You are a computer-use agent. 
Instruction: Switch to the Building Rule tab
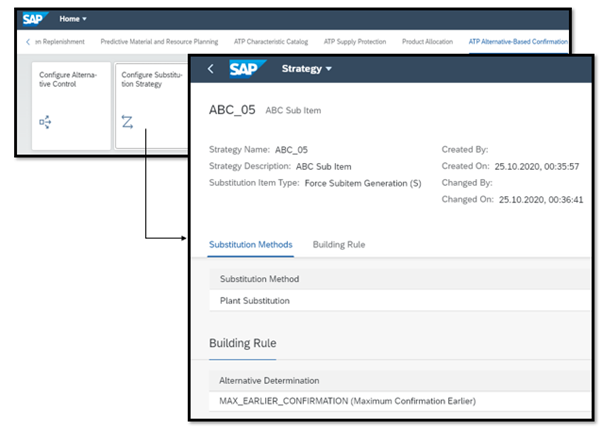tap(338, 244)
